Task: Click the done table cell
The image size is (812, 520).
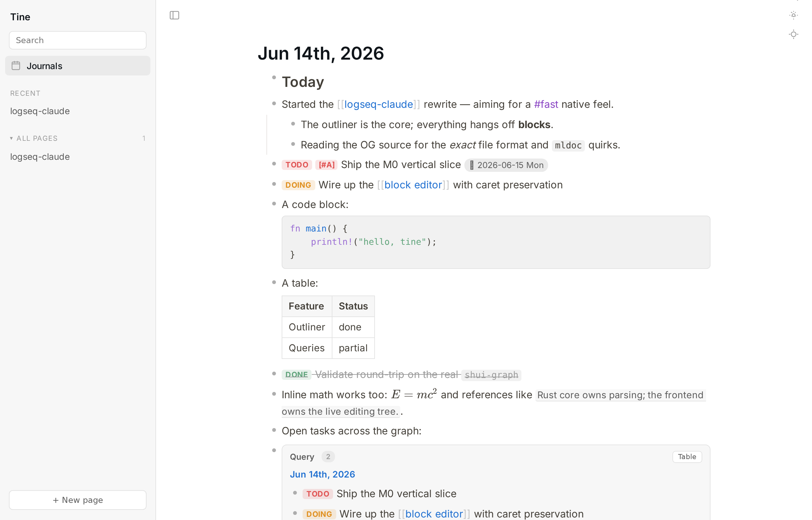Action: click(353, 327)
